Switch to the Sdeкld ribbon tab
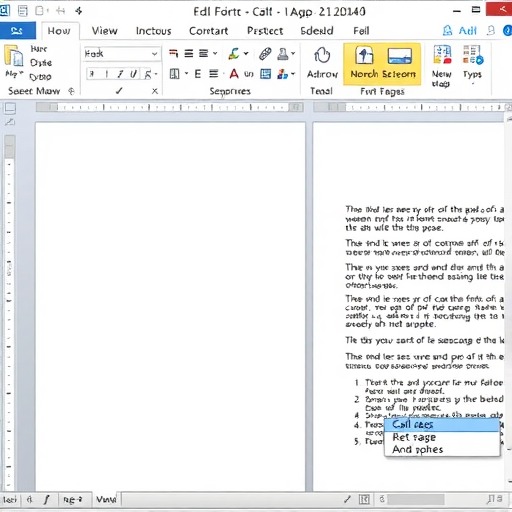 click(x=317, y=31)
